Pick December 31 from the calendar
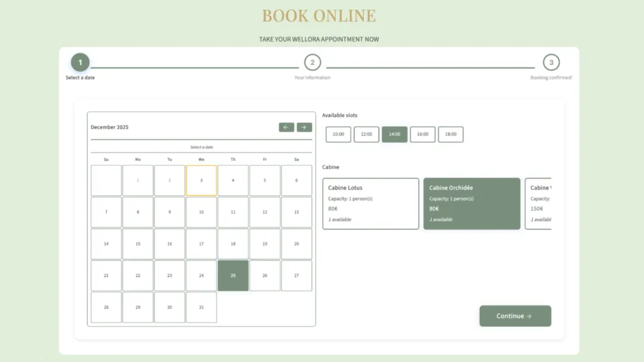The image size is (644, 362). (201, 307)
